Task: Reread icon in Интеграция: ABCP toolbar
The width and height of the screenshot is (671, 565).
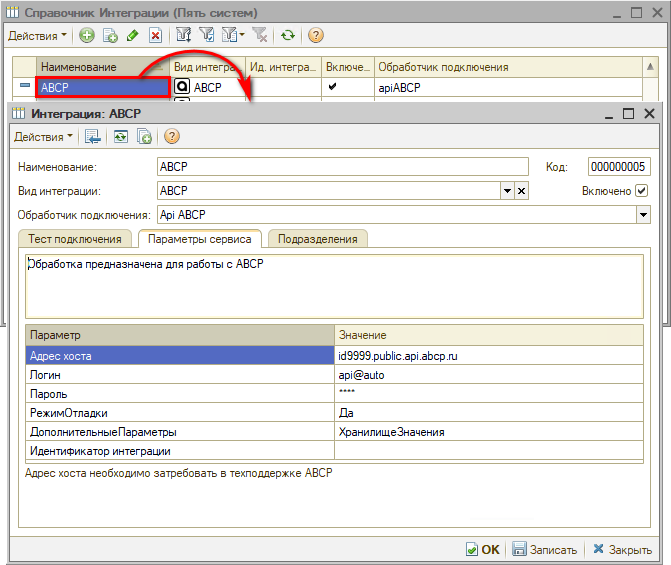Action: [x=121, y=137]
